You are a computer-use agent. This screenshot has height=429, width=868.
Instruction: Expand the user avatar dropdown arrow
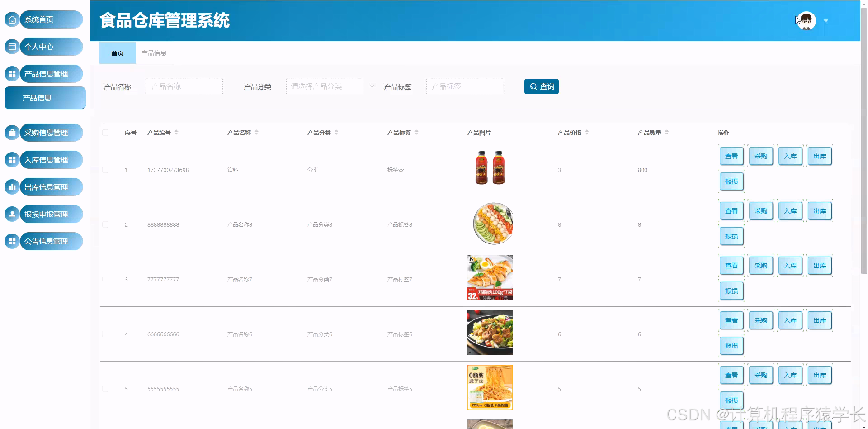(826, 20)
